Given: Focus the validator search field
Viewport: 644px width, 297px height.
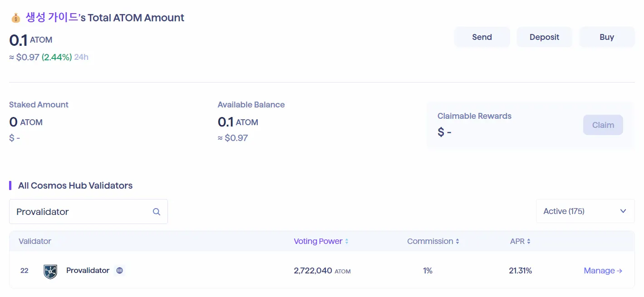Looking at the screenshot, I should (82, 212).
